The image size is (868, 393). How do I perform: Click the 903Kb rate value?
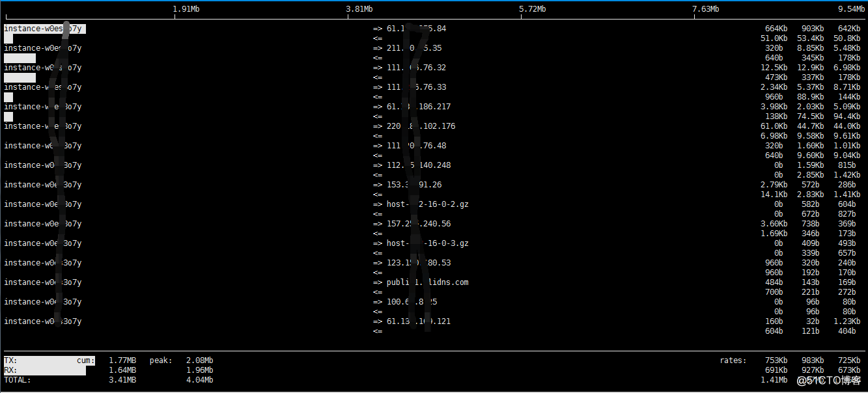pos(813,29)
